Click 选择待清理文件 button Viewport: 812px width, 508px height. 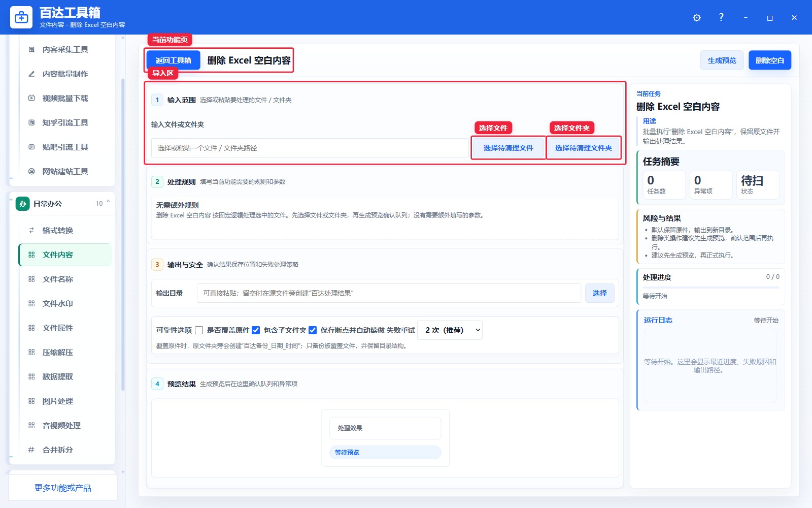coord(509,148)
